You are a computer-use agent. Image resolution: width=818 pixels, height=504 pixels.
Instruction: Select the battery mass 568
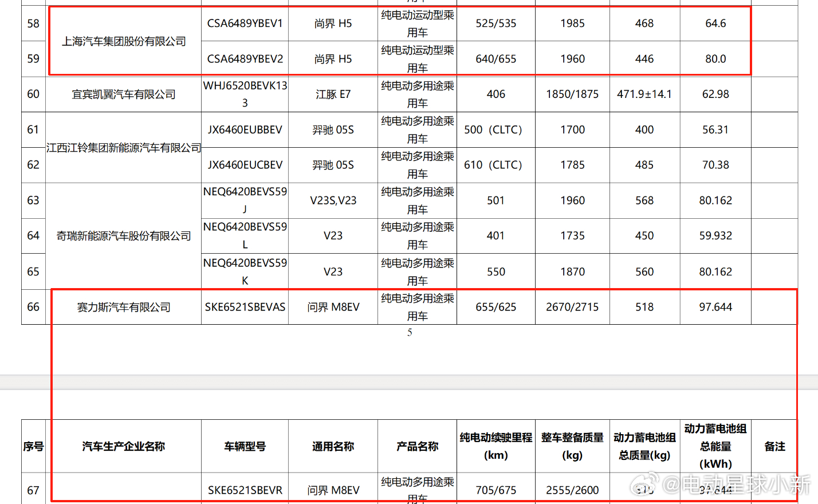point(644,200)
